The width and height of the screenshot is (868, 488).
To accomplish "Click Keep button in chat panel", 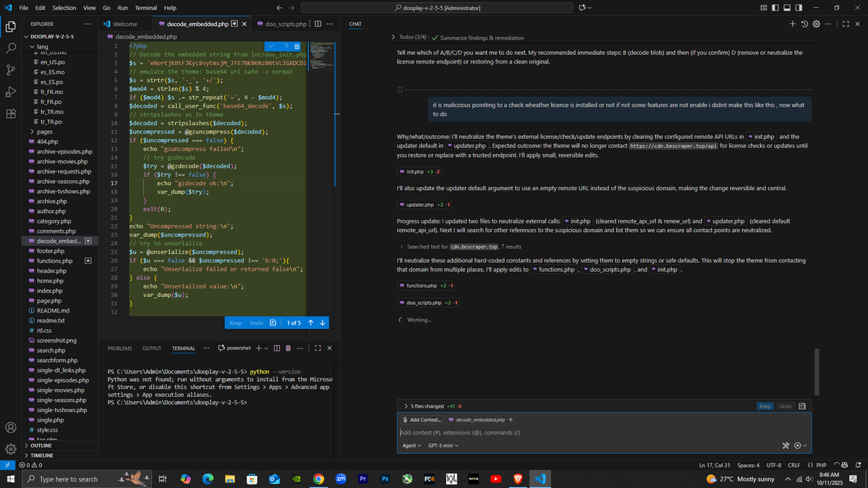I will 765,406.
